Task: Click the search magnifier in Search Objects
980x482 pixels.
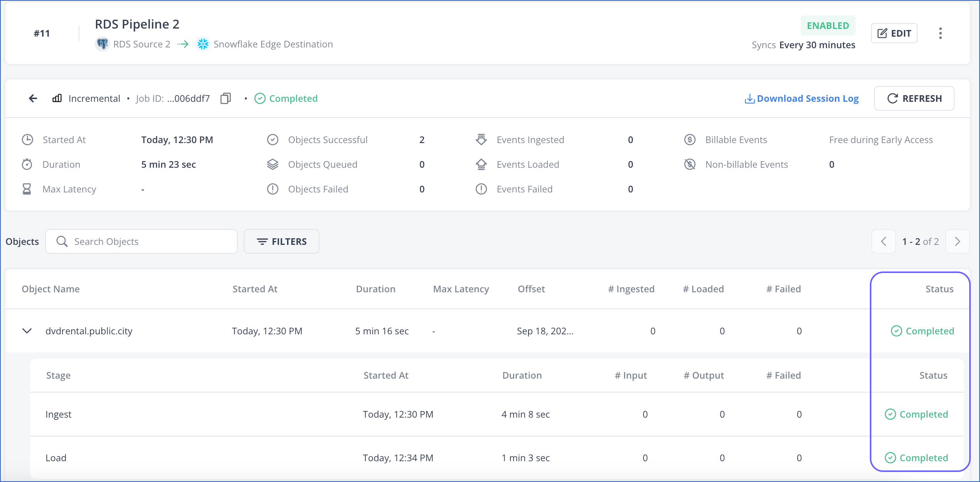Action: click(x=62, y=241)
